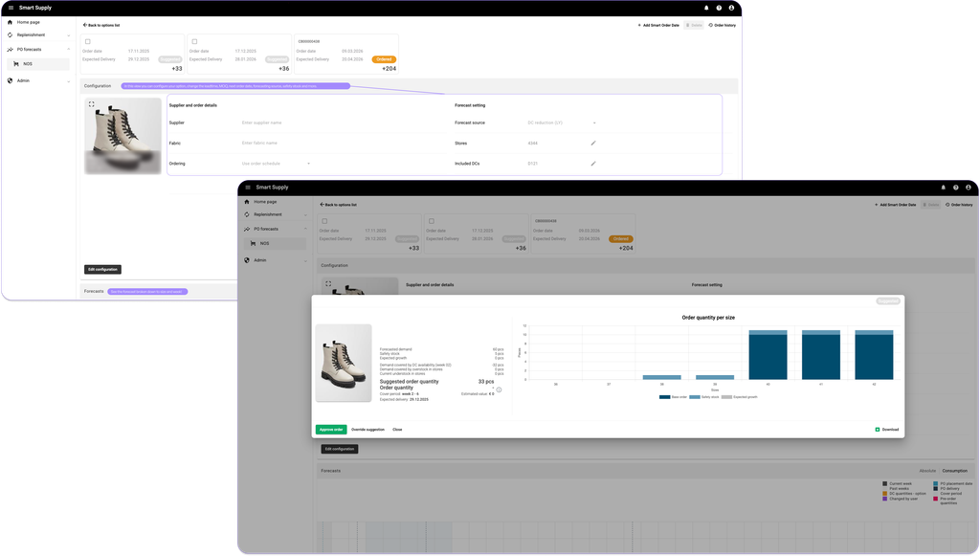Open hamburger menu in the rear Smart Supply window
980x556 pixels.
click(x=11, y=8)
